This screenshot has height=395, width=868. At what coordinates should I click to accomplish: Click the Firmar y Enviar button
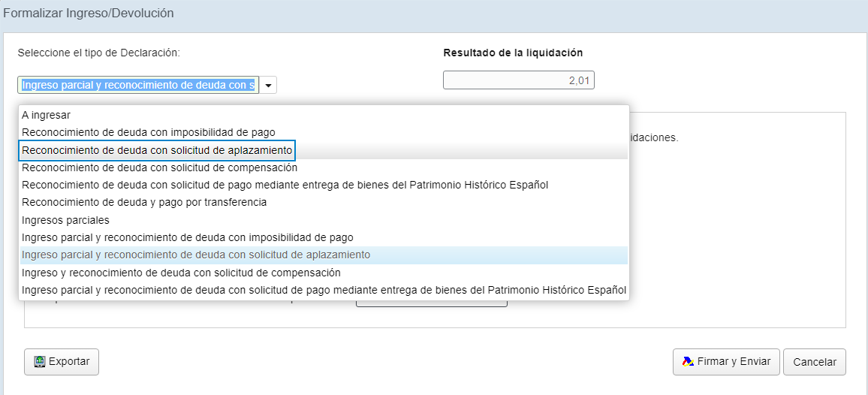point(726,362)
